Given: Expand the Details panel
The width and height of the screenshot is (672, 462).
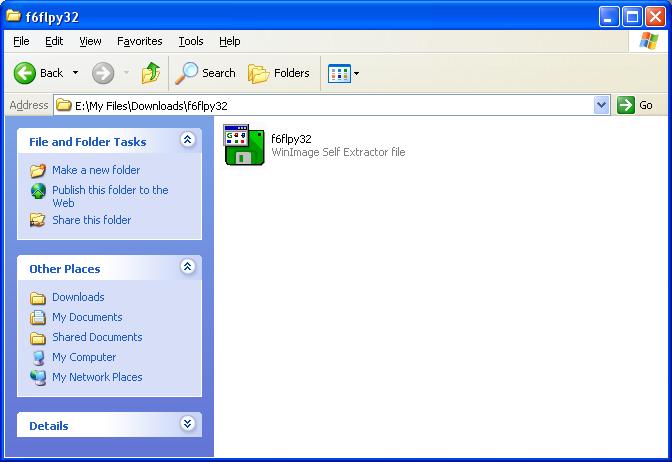Looking at the screenshot, I should 187,425.
